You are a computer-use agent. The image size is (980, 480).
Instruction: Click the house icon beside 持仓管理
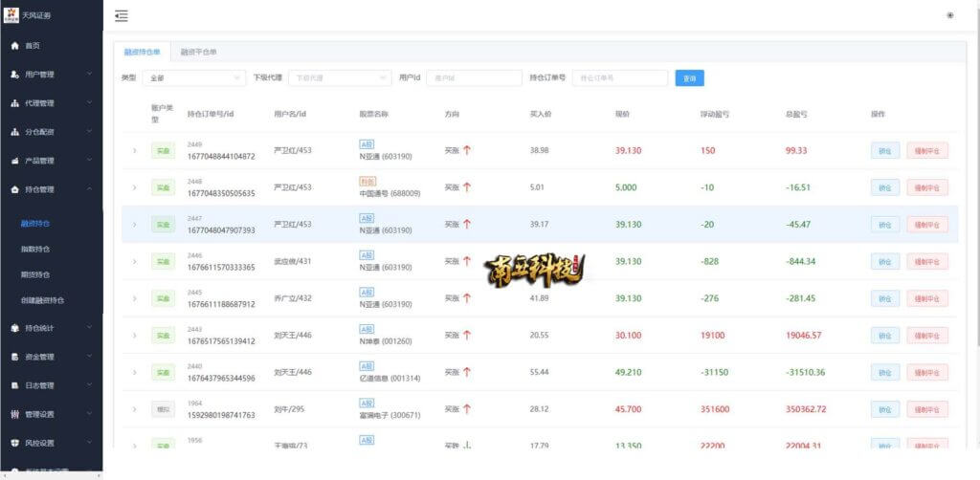15,189
